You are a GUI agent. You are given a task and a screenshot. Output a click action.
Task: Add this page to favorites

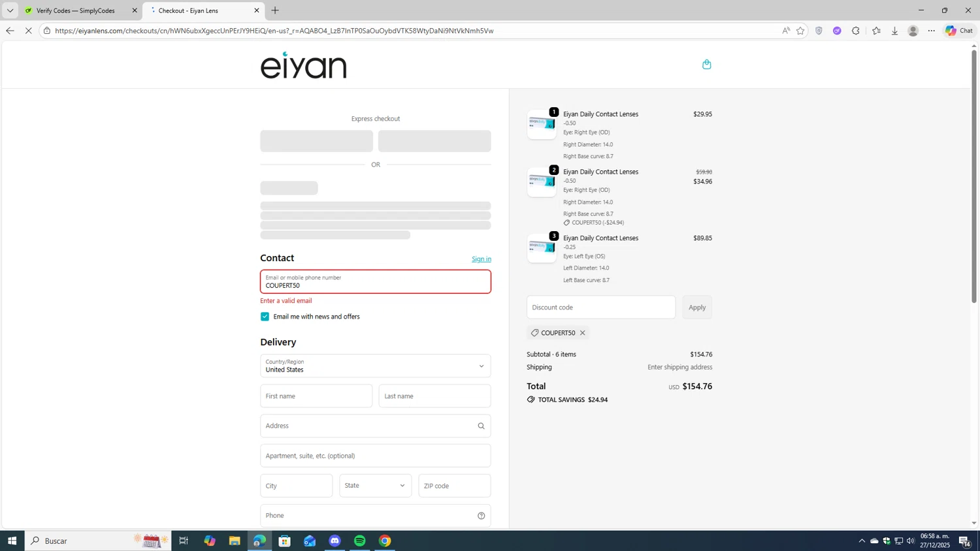pyautogui.click(x=800, y=31)
